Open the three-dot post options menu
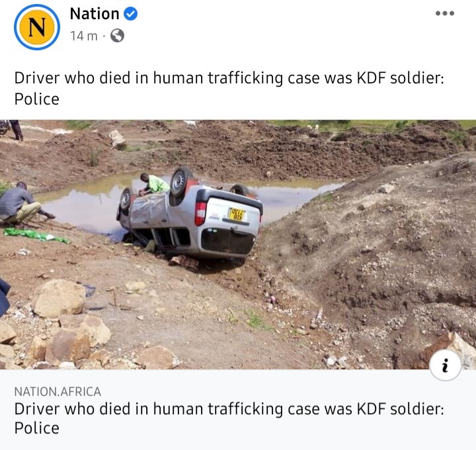Viewport: 476px width, 450px height. point(445,13)
